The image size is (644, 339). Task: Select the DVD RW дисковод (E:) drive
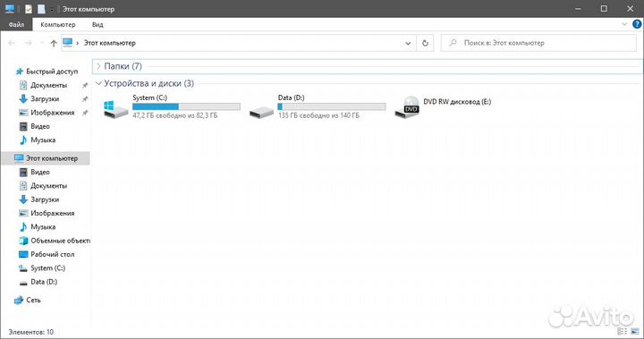coord(443,107)
